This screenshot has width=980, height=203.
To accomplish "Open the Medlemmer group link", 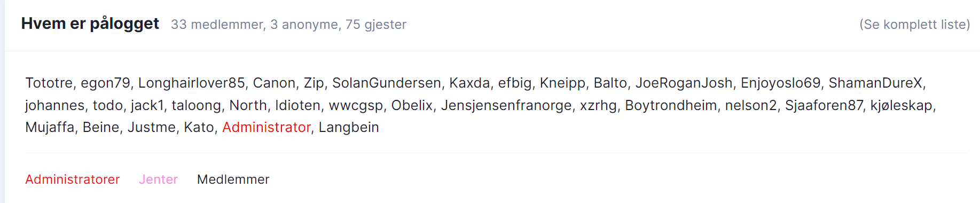I will click(x=233, y=179).
